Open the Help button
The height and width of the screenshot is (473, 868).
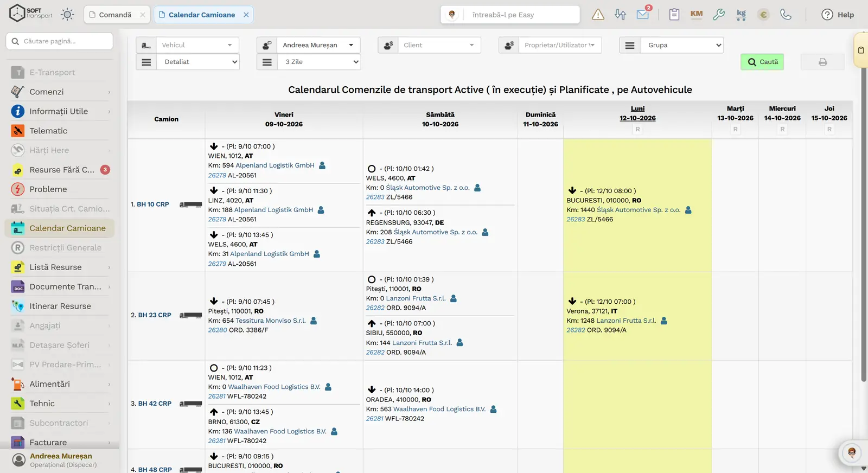point(838,15)
